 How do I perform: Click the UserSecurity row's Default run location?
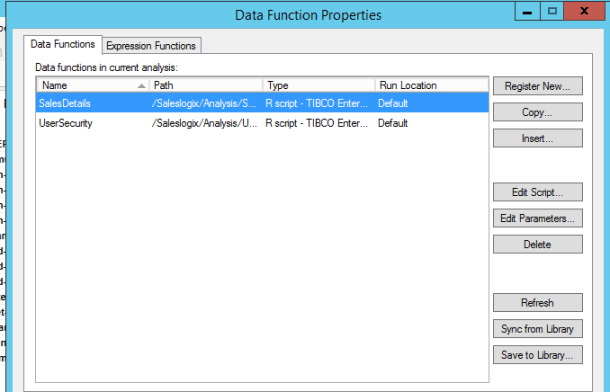[x=393, y=123]
